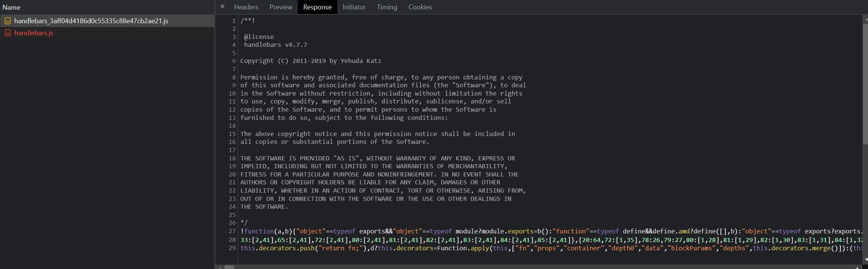Click the red script icon beside handlebars.js
868x269 pixels.
coord(8,33)
